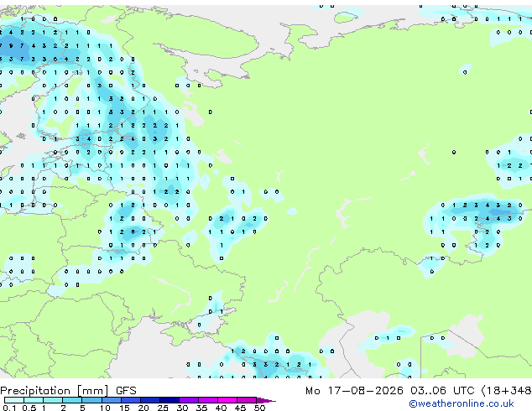
Task: Select the purple swatch between 30 and 35
Action: click(189, 400)
